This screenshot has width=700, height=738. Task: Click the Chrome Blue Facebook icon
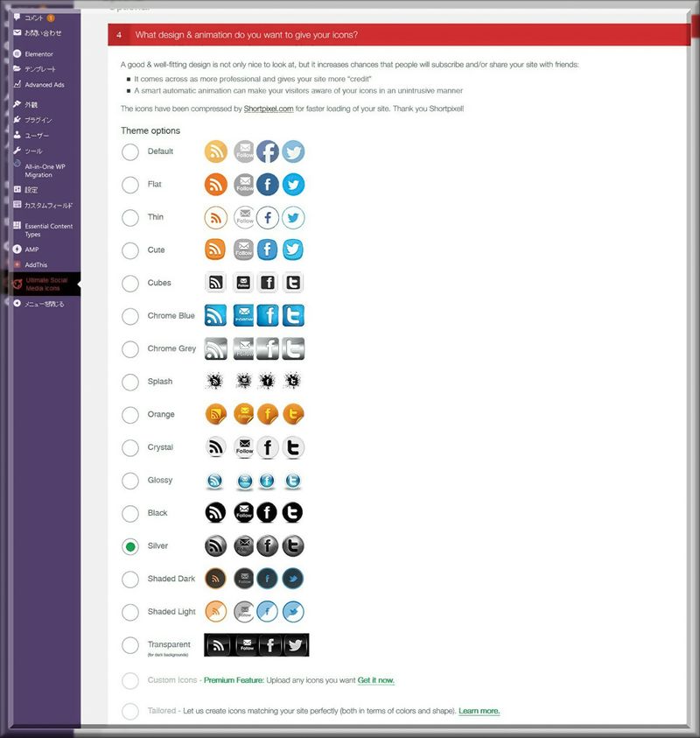[268, 316]
